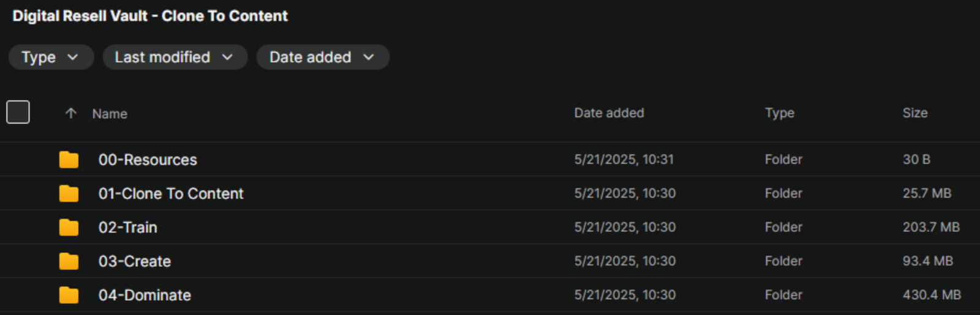The image size is (980, 315).
Task: Open the Date added filter dropdown
Action: pyautogui.click(x=322, y=57)
